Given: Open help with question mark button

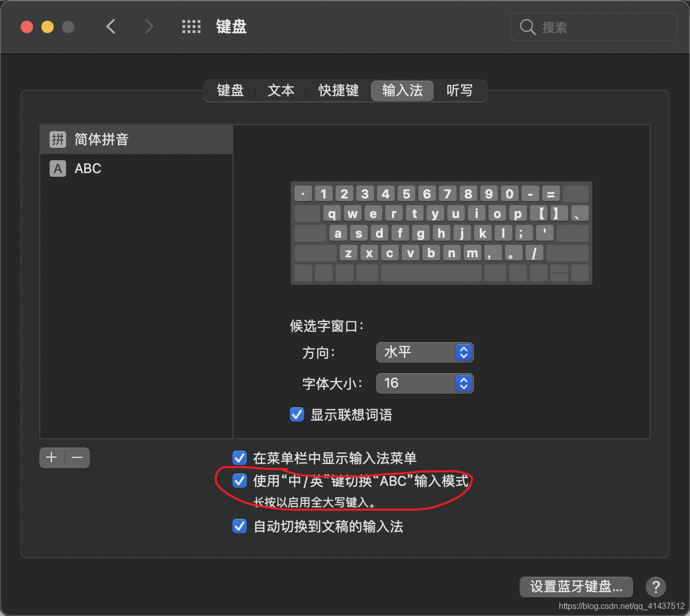Looking at the screenshot, I should point(656,587).
